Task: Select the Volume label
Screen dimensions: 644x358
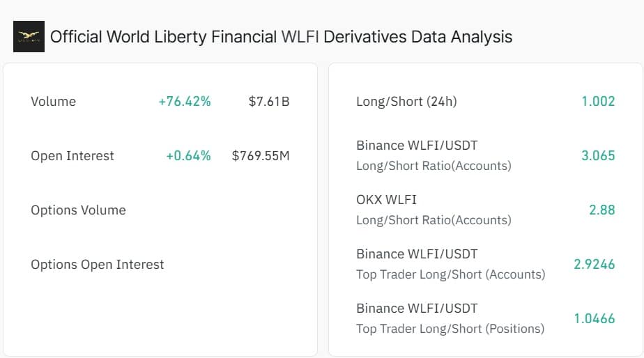Action: (53, 102)
